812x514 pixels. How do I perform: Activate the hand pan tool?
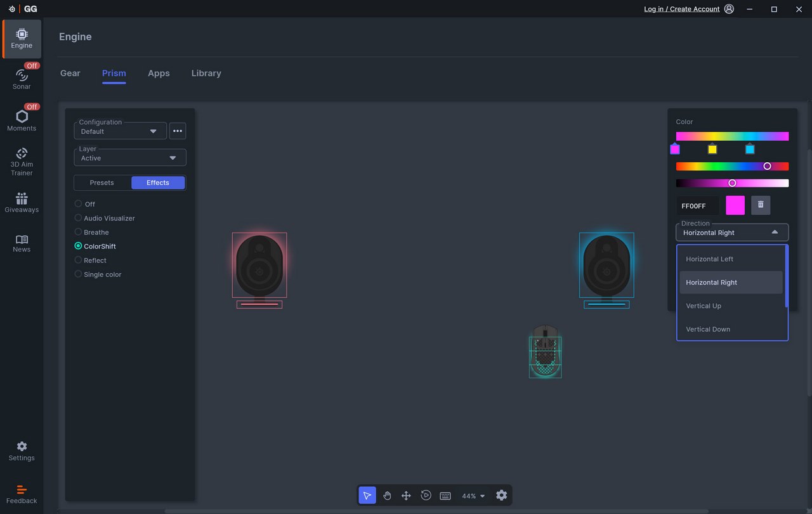[x=387, y=496]
